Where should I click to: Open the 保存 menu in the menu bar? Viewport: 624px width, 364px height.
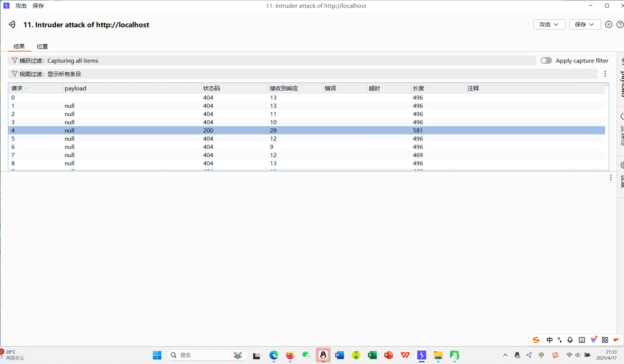point(38,6)
